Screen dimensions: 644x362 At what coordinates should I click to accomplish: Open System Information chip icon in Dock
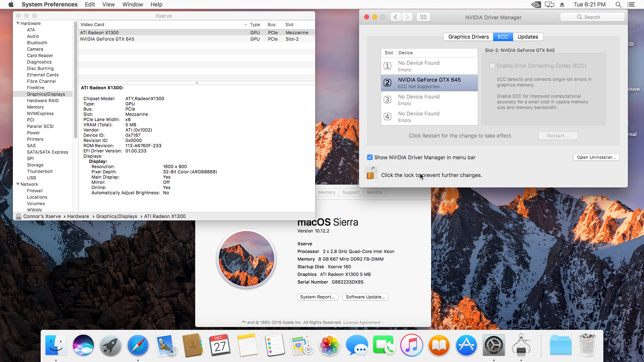coord(521,345)
